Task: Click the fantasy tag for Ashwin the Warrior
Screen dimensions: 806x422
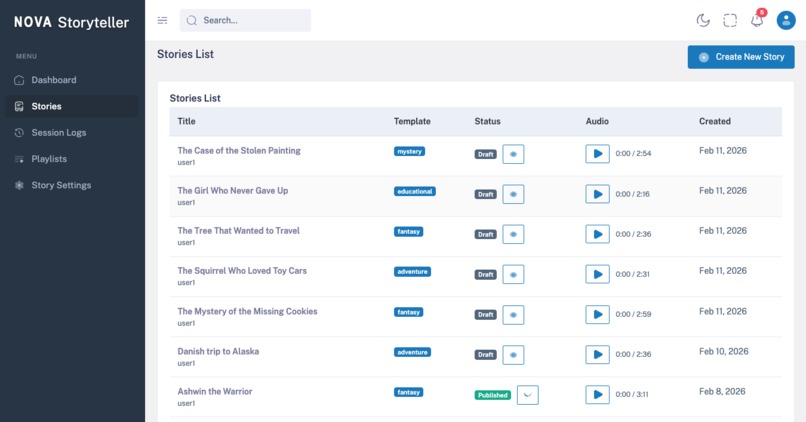Action: 409,393
